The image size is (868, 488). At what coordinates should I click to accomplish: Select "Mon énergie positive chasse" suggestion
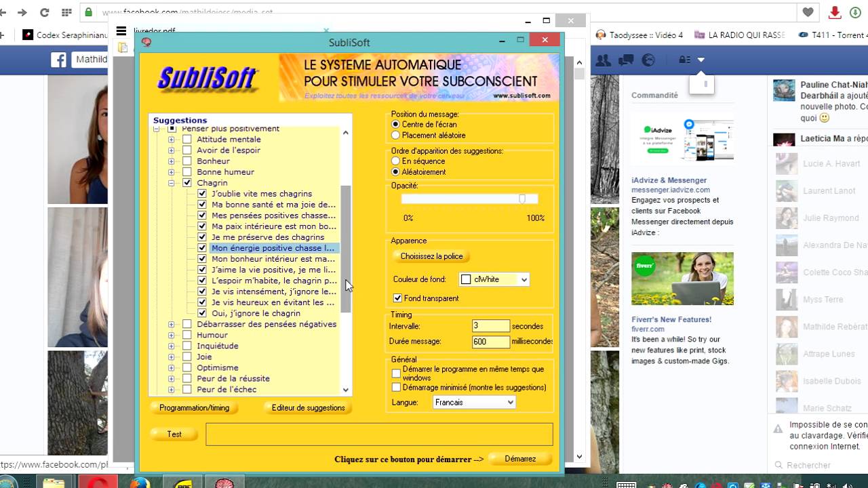274,248
